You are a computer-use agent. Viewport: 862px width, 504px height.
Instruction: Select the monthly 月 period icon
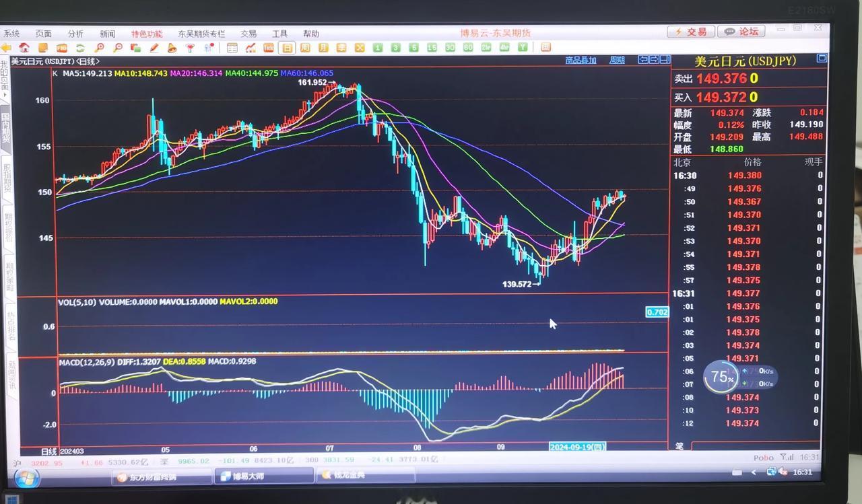coord(323,47)
